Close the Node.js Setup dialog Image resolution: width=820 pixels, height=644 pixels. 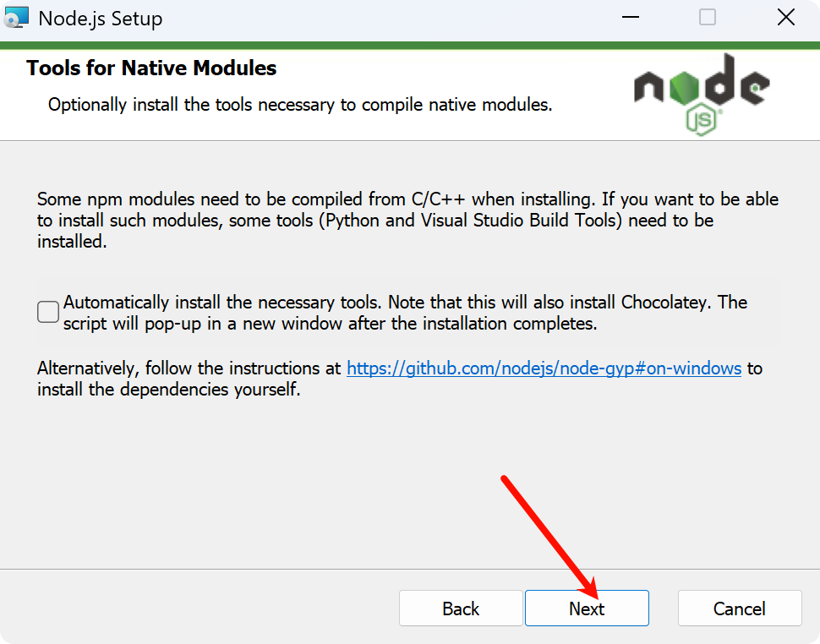[x=785, y=18]
